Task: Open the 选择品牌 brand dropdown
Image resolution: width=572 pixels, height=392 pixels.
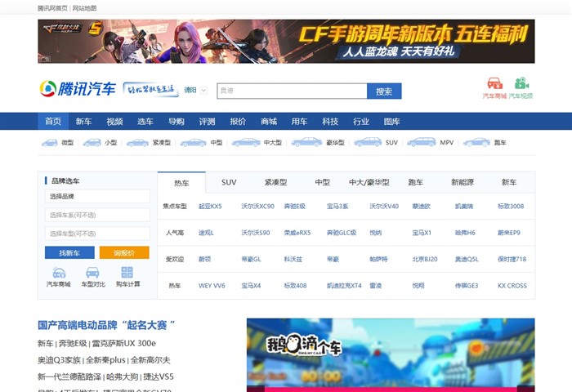Action: point(97,196)
